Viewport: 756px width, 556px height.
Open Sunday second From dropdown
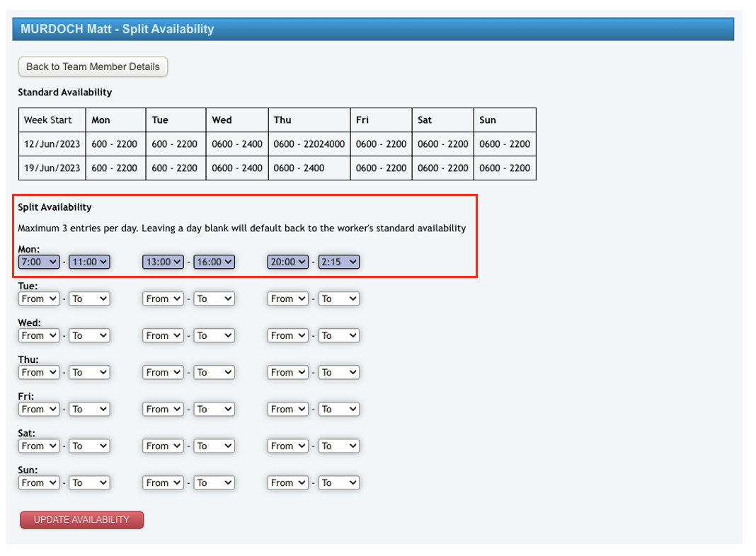point(163,483)
